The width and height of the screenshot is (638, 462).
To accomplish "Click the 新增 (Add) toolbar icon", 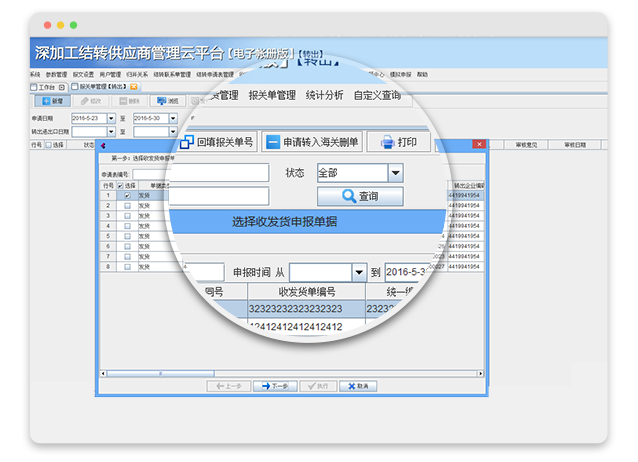I will pos(52,101).
